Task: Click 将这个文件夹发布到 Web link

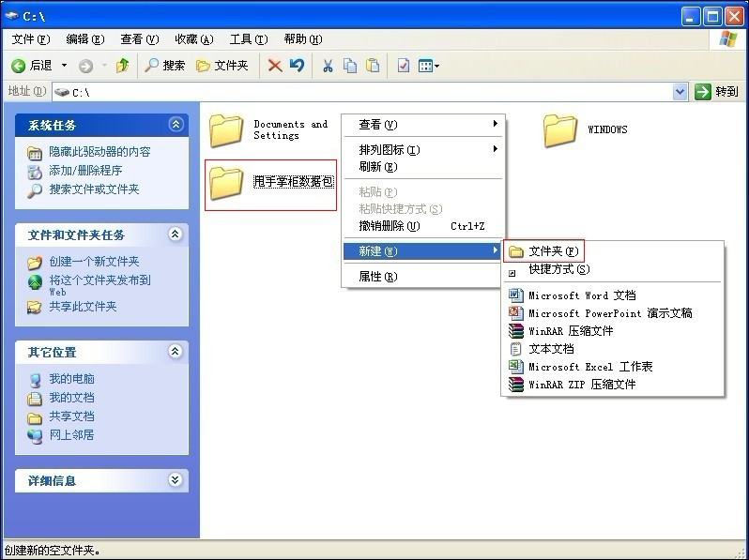Action: pyautogui.click(x=99, y=285)
